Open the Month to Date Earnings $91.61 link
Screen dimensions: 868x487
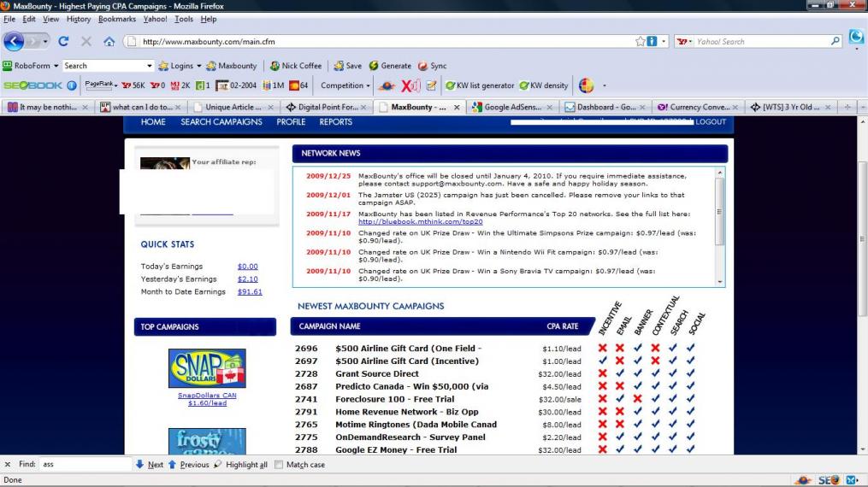[250, 291]
